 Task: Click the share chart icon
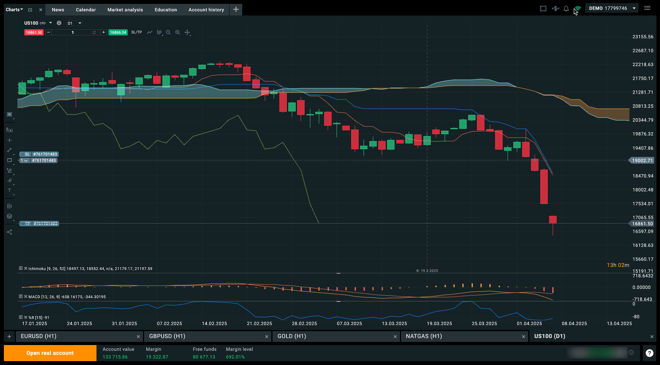(9, 232)
